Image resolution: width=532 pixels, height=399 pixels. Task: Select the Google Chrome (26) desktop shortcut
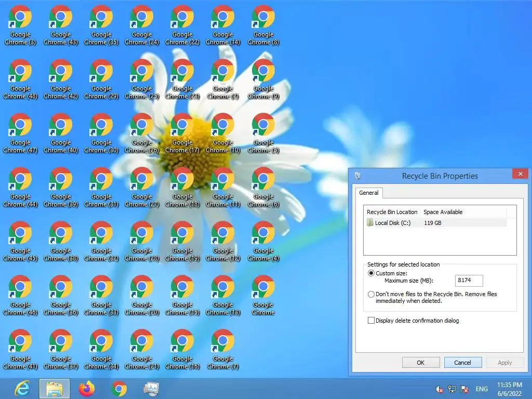click(x=142, y=134)
